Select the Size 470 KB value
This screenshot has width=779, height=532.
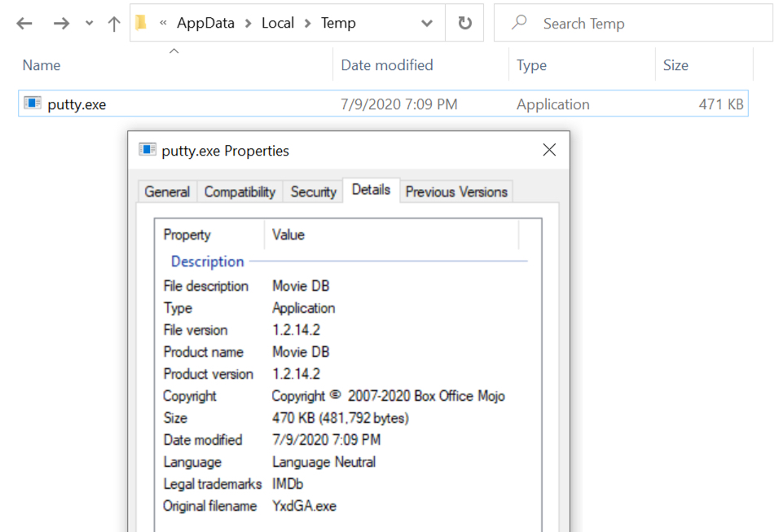point(341,418)
